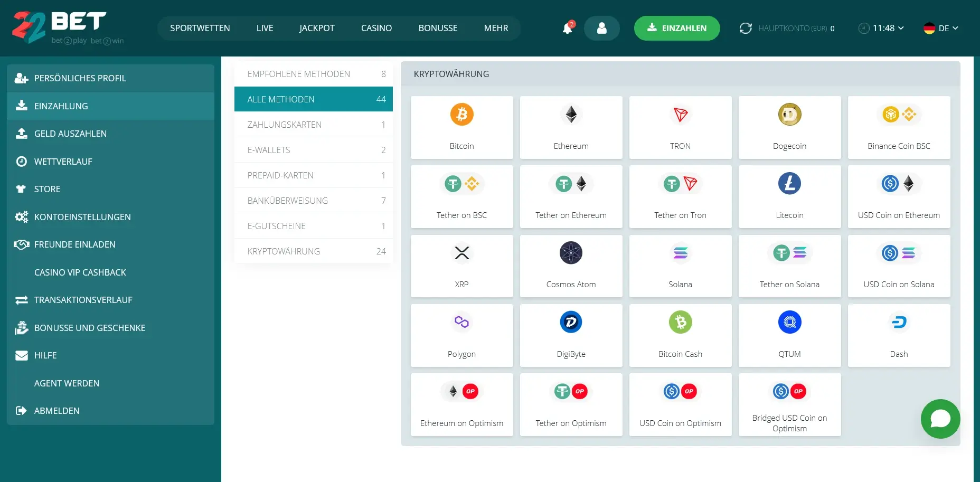The width and height of the screenshot is (980, 482).
Task: Click the notification bell icon
Action: pos(568,28)
